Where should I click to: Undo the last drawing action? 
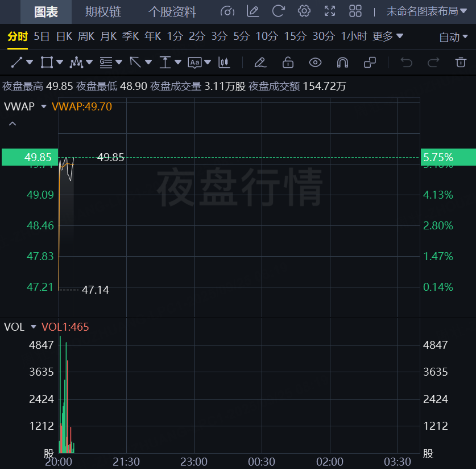pyautogui.click(x=406, y=62)
